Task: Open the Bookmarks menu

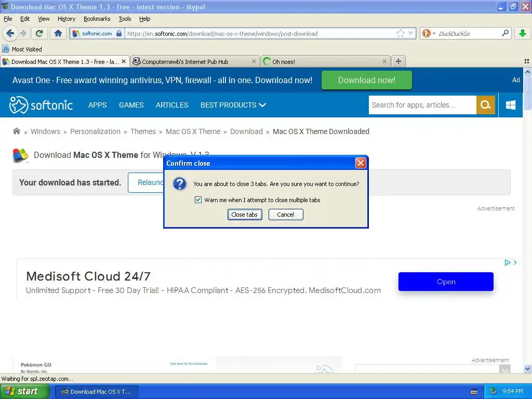Action: [x=97, y=19]
